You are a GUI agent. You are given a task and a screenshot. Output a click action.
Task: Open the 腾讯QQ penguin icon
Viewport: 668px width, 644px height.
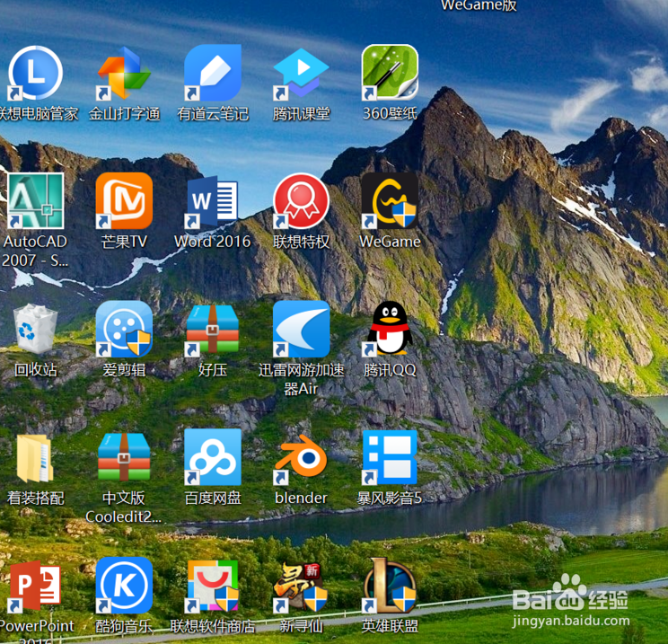[390, 329]
